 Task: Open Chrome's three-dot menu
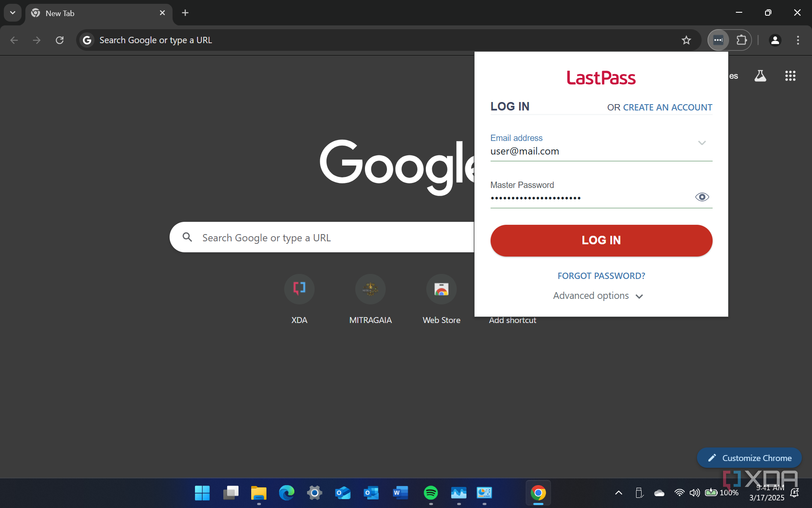pyautogui.click(x=798, y=40)
